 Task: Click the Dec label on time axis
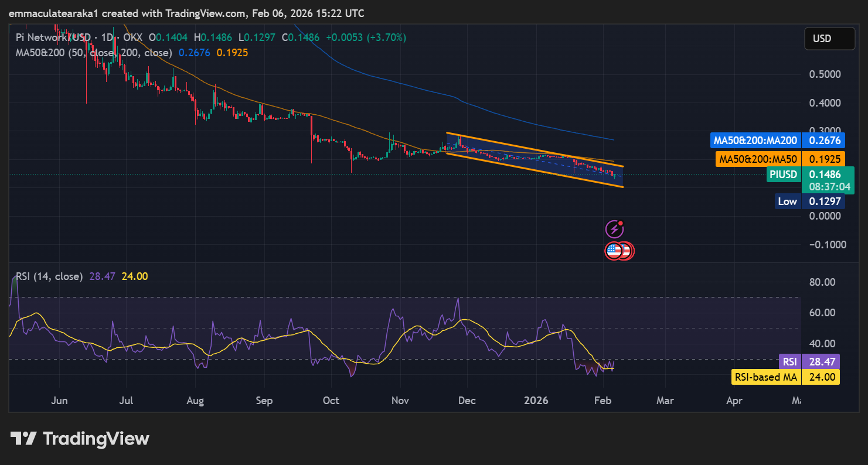(467, 401)
